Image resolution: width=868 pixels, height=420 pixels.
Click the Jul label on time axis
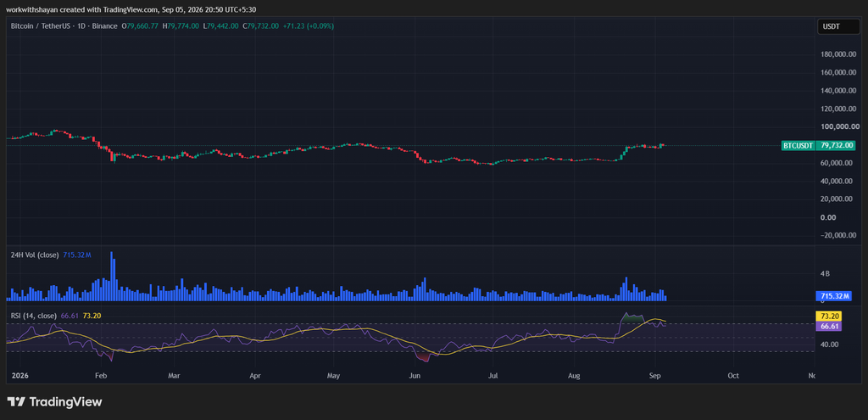(492, 376)
